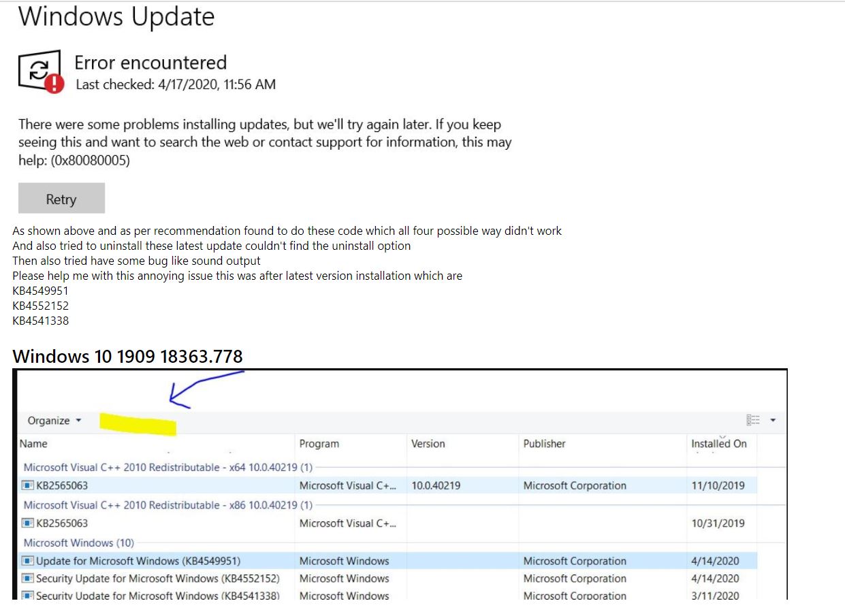Click the error code (0x80080005) text
Viewport: 845px width, 616px height.
[x=91, y=161]
